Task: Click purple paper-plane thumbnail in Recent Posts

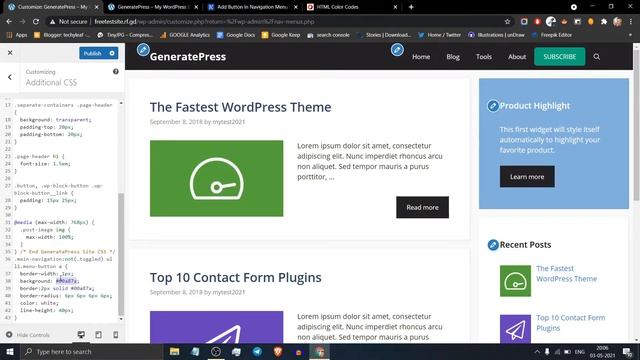Action: 515,329
